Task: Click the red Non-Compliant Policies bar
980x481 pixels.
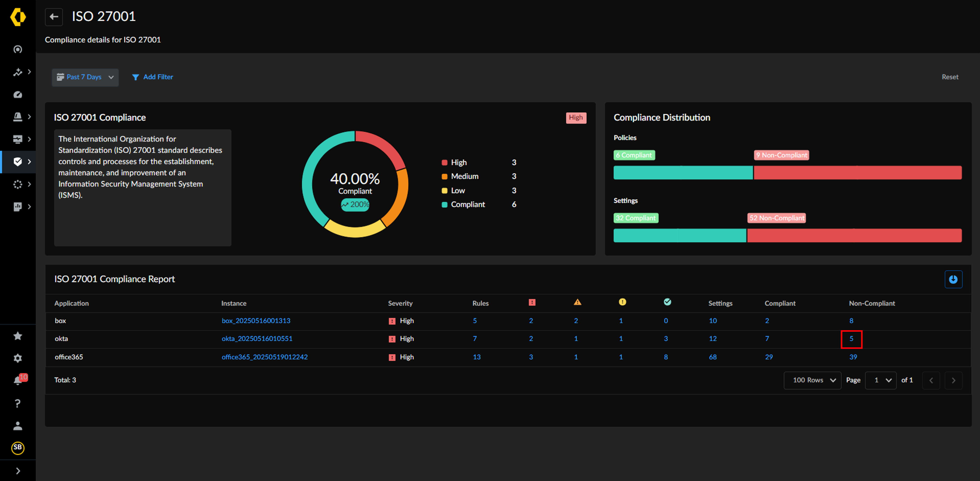Action: (857, 173)
